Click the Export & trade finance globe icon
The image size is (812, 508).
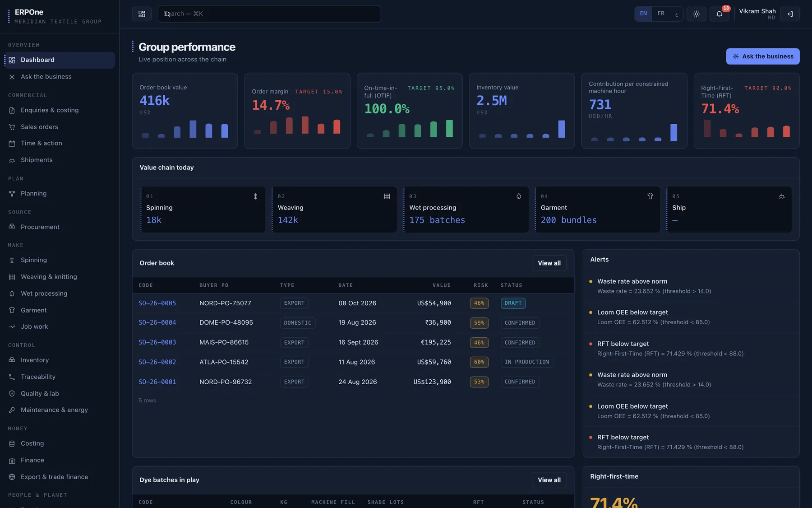tap(12, 477)
